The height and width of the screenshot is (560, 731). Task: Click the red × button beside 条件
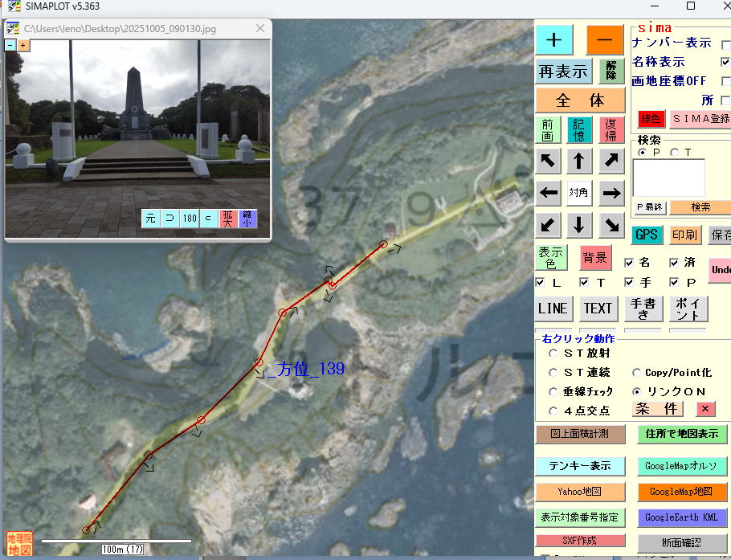click(704, 409)
